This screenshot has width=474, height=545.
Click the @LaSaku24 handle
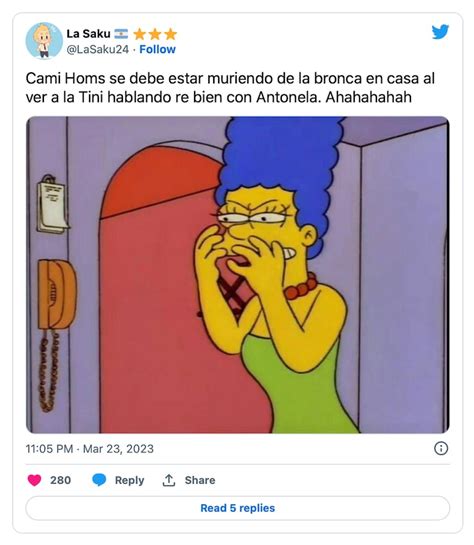(98, 49)
